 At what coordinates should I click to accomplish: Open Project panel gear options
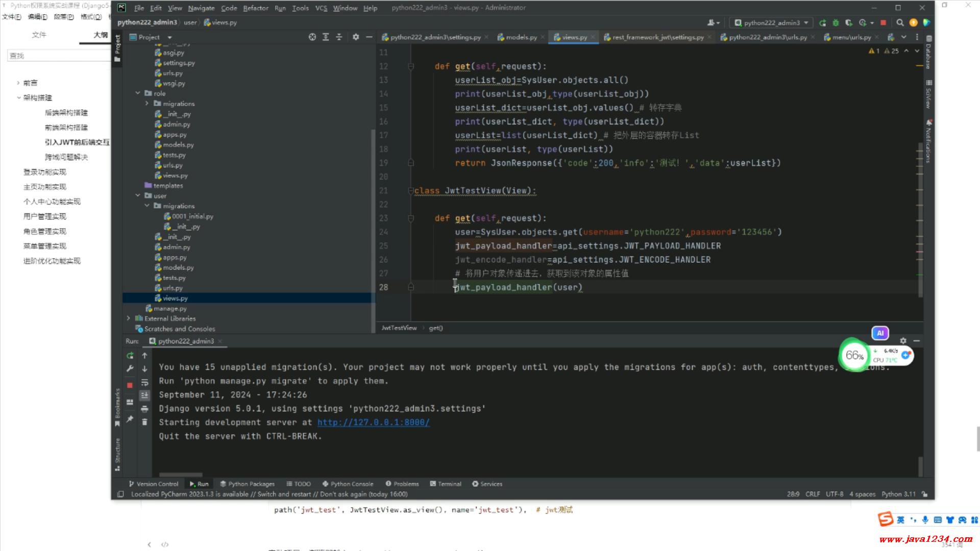point(356,37)
